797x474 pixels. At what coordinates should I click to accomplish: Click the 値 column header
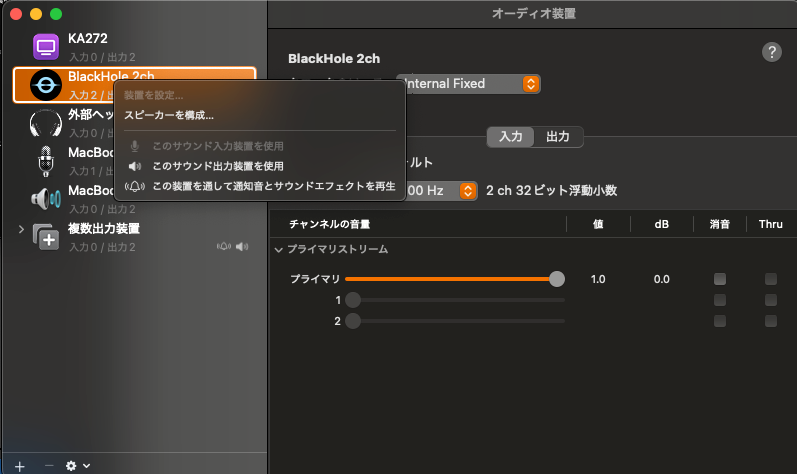(x=598, y=224)
